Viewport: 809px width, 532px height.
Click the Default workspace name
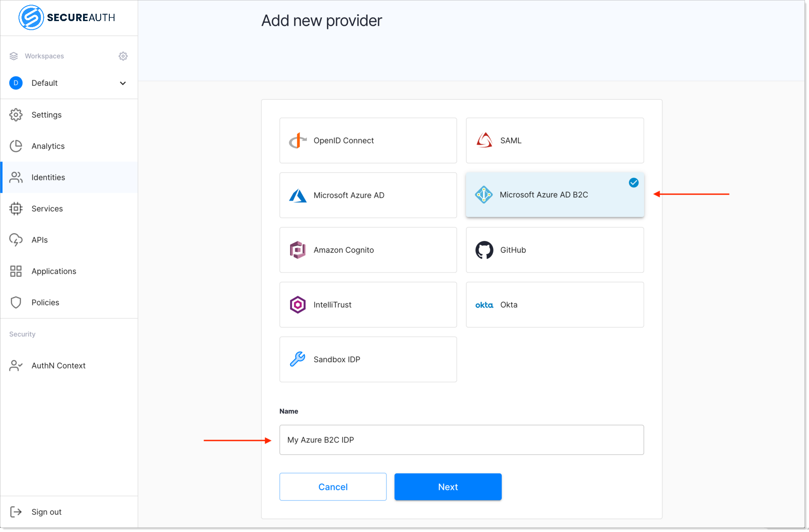pyautogui.click(x=44, y=83)
